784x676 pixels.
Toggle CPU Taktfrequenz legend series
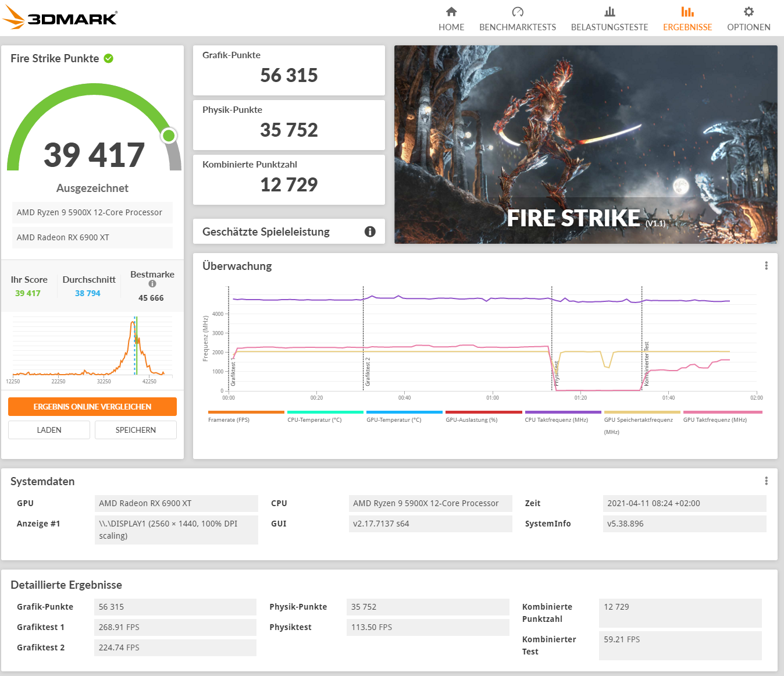click(562, 416)
